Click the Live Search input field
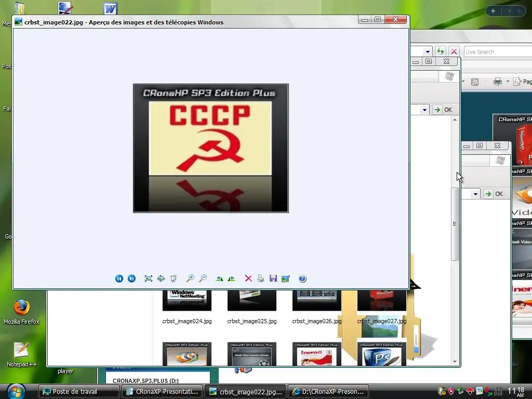532x399 pixels. point(498,52)
